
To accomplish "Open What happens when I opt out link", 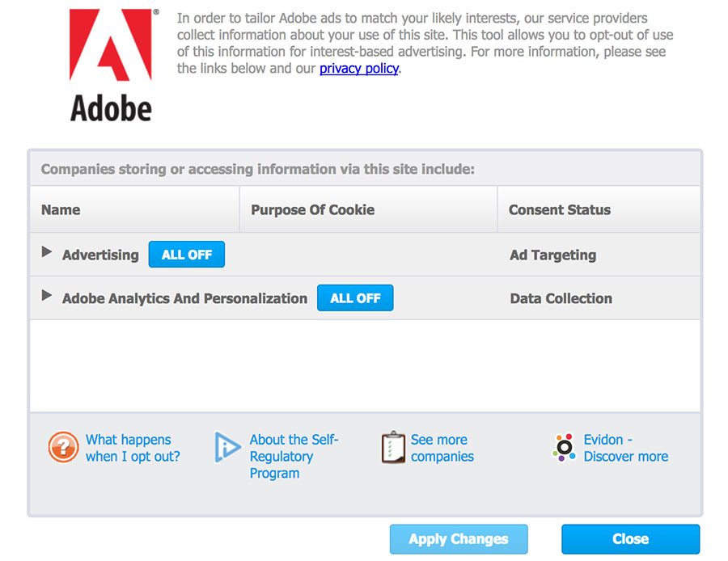I will (x=133, y=448).
